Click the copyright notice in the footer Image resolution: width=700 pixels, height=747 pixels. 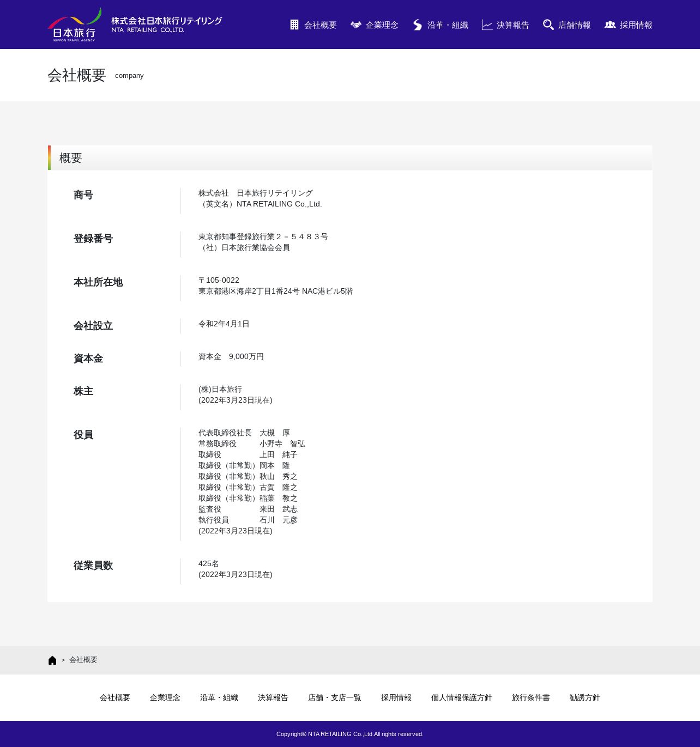coord(350,734)
